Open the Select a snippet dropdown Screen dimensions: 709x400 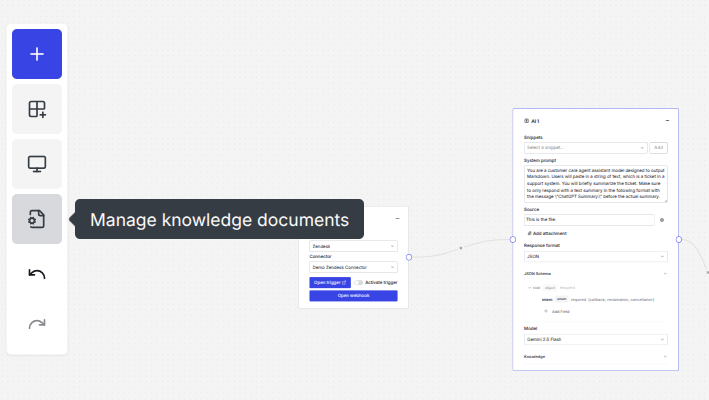coord(585,148)
